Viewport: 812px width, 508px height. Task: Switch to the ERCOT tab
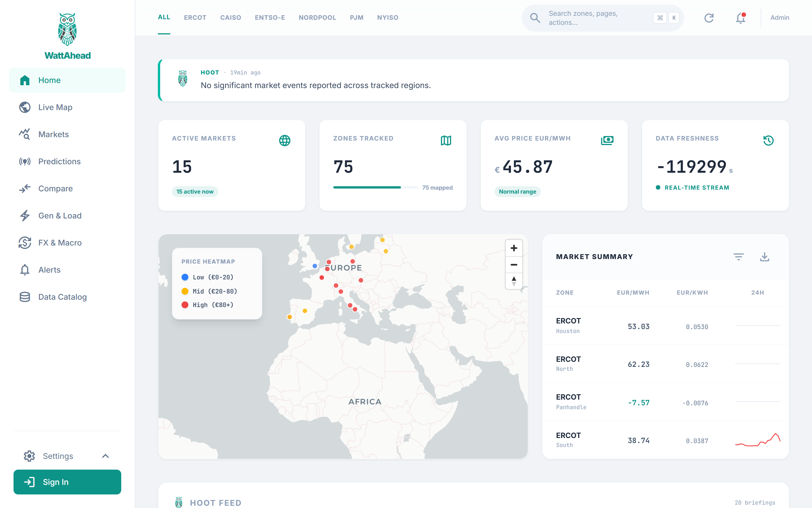tap(195, 17)
